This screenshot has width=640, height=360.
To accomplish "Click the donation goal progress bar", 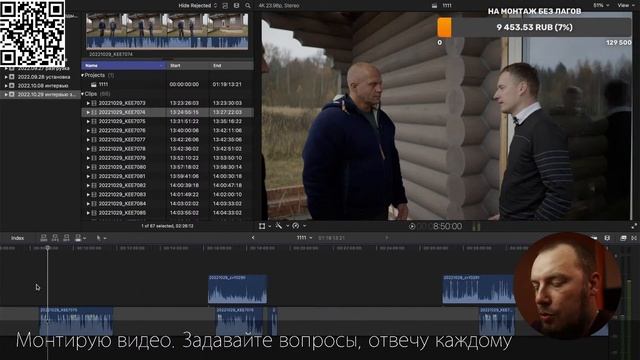I will (x=535, y=27).
